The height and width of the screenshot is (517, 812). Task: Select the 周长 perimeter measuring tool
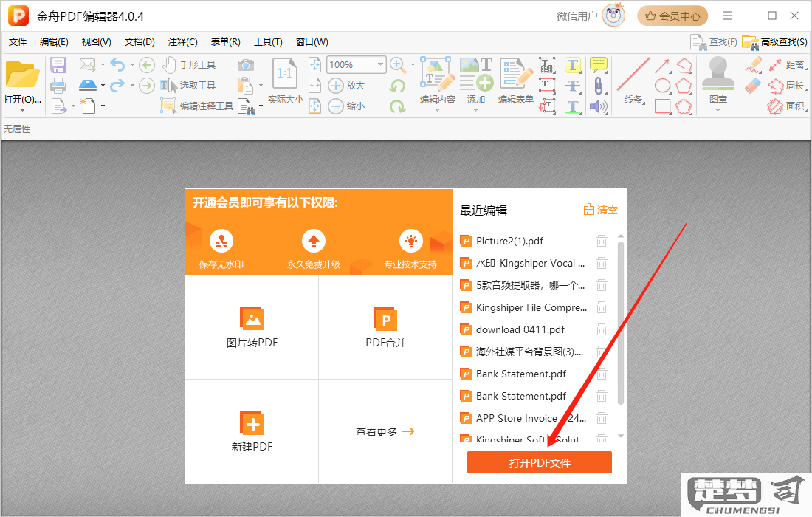click(787, 86)
